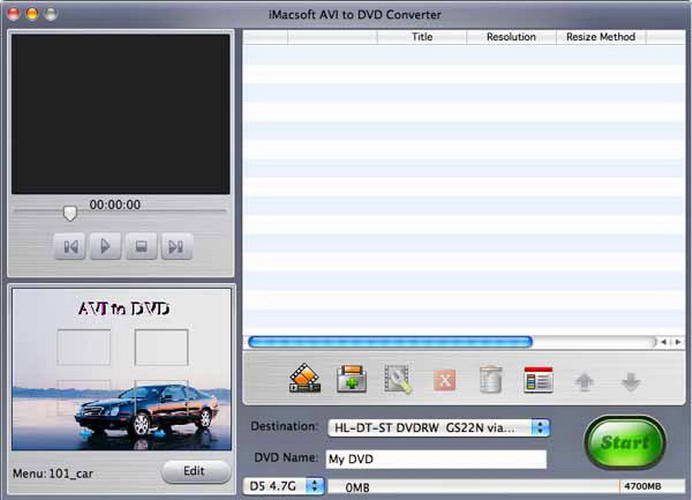Click the AVI to DVD menu preview thumbnail
This screenshot has height=500, width=692.
(122, 369)
